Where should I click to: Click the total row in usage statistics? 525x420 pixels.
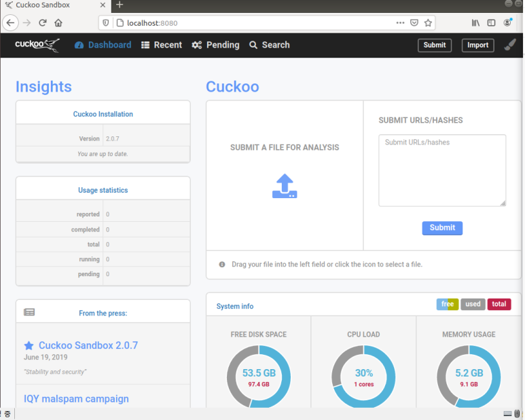point(103,244)
